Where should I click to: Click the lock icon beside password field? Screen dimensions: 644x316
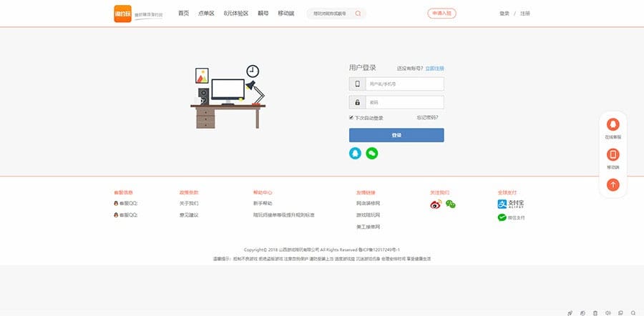click(357, 102)
